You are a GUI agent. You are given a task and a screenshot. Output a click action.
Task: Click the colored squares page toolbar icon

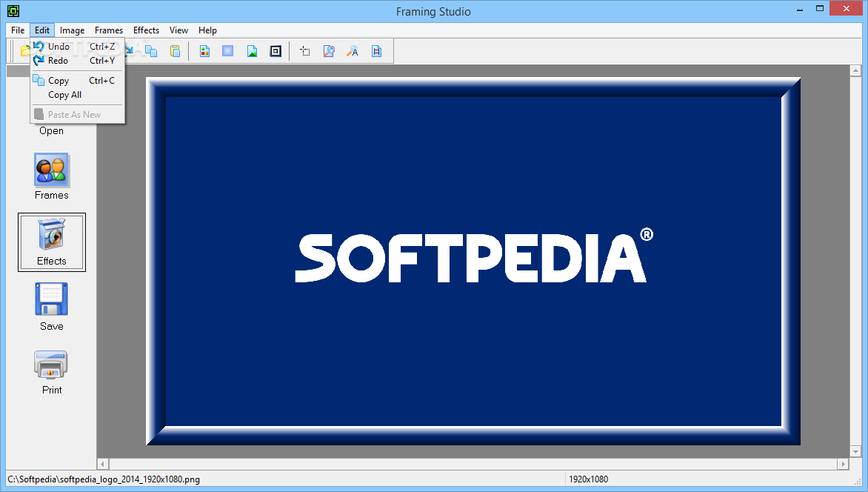pos(205,52)
